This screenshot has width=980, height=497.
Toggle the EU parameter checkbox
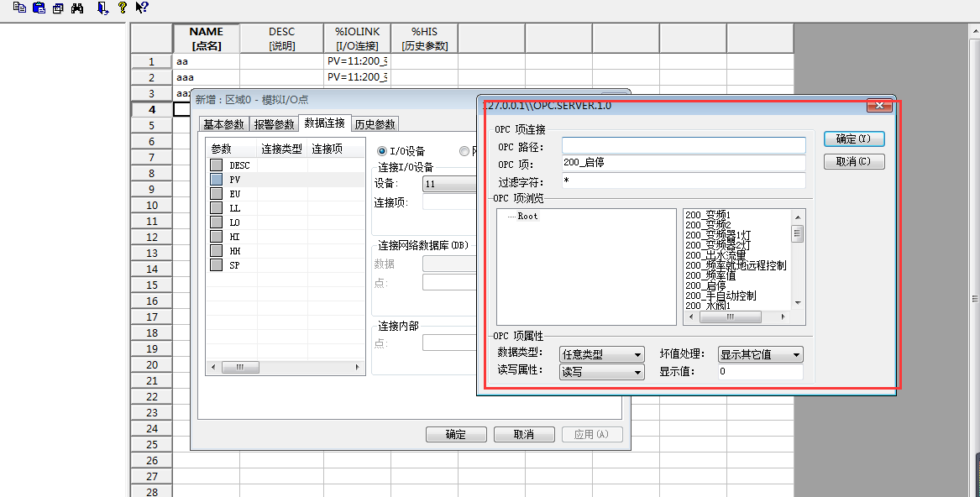217,194
